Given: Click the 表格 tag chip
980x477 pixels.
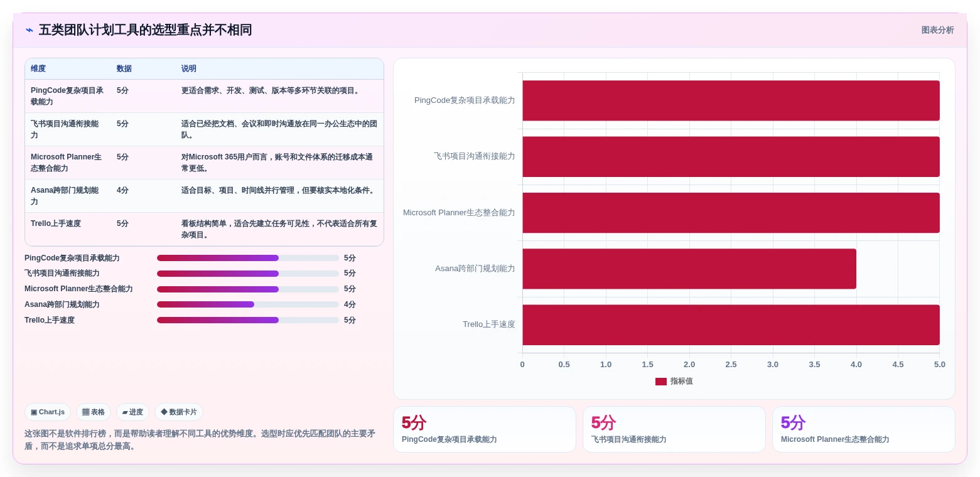Looking at the screenshot, I should (x=94, y=412).
